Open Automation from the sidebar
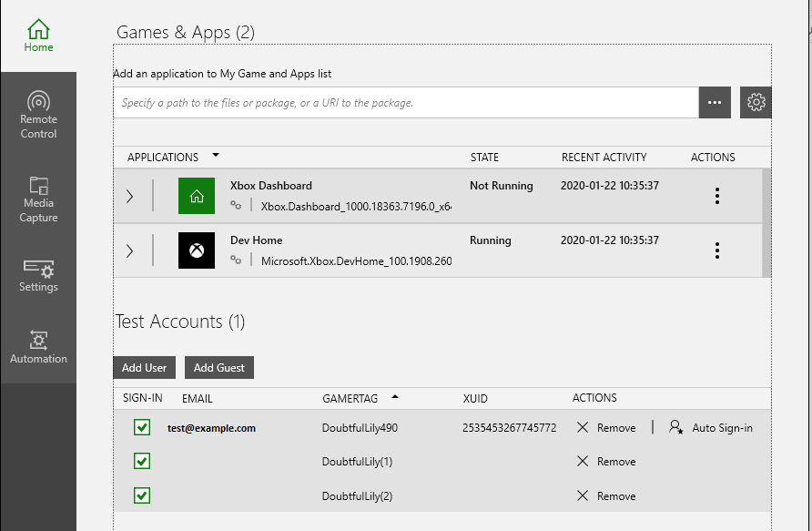This screenshot has height=531, width=812. coord(38,348)
